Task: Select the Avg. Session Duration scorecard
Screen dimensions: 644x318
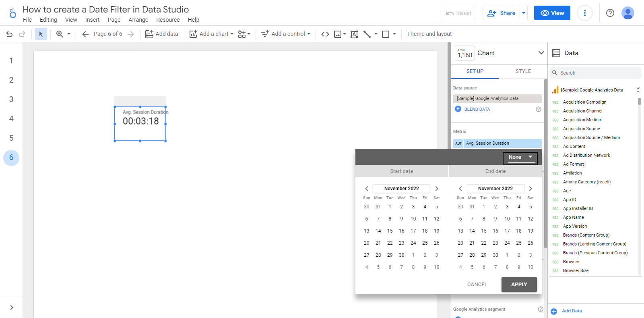Action: click(x=140, y=123)
